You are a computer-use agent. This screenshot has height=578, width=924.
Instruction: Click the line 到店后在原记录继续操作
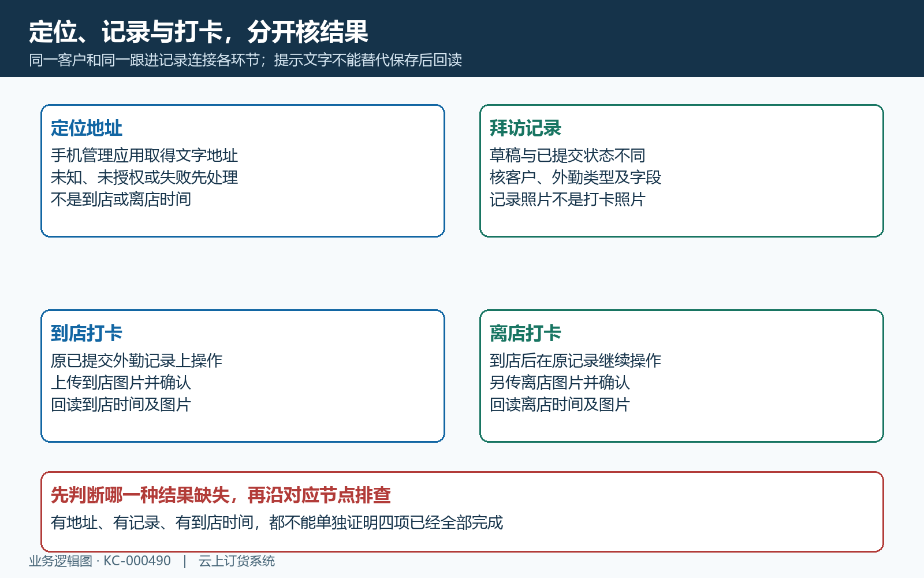[575, 361]
